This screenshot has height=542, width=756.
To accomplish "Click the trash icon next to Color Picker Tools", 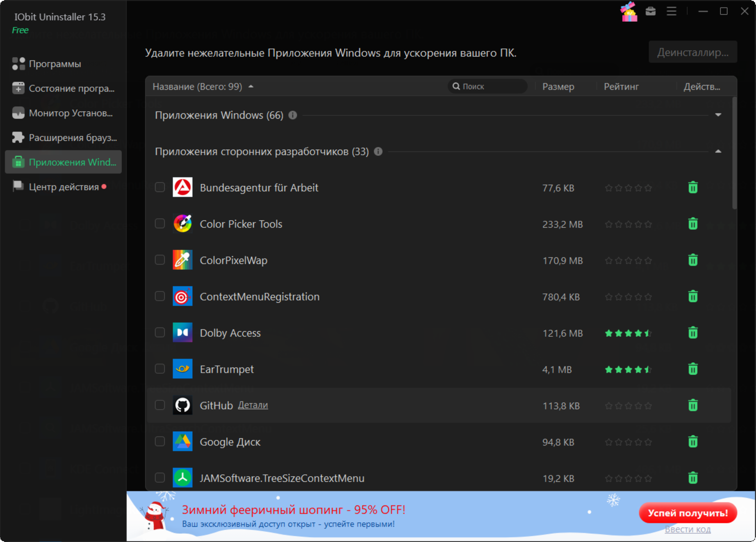I will (692, 224).
